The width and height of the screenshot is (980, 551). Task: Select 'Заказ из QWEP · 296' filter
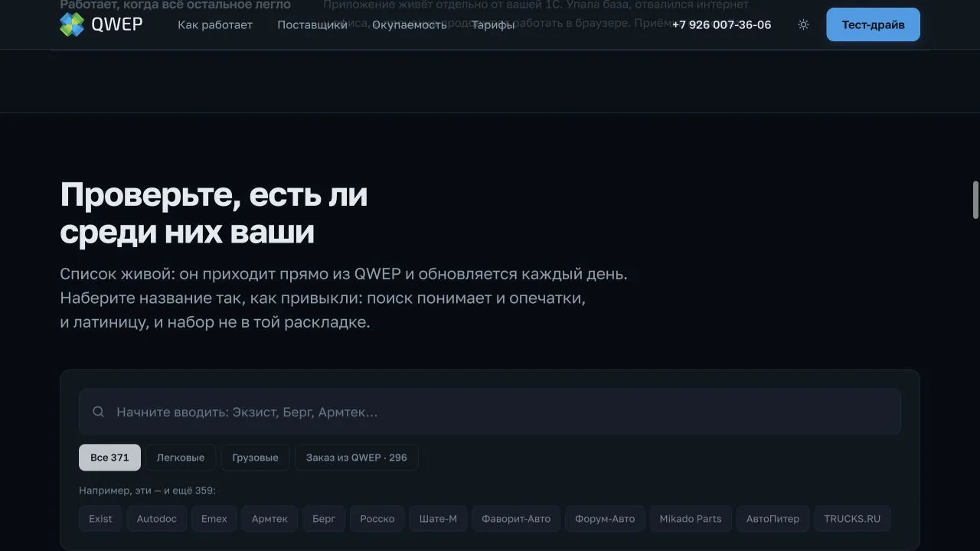(357, 458)
